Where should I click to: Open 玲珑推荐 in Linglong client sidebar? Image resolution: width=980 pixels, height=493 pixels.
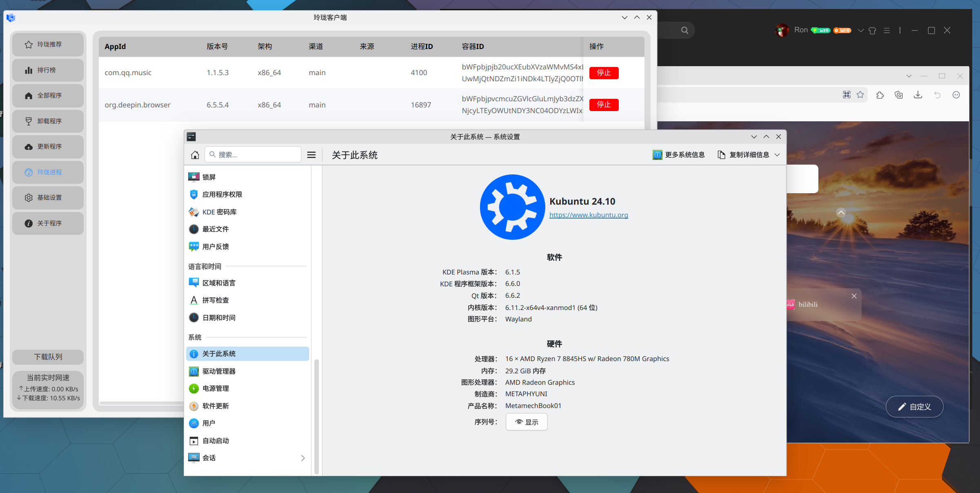point(48,45)
